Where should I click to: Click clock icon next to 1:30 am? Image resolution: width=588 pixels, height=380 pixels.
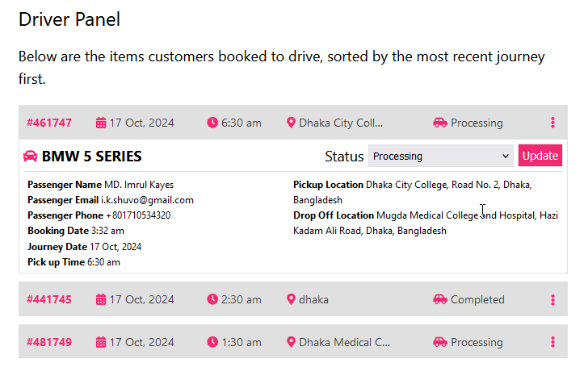tap(212, 342)
